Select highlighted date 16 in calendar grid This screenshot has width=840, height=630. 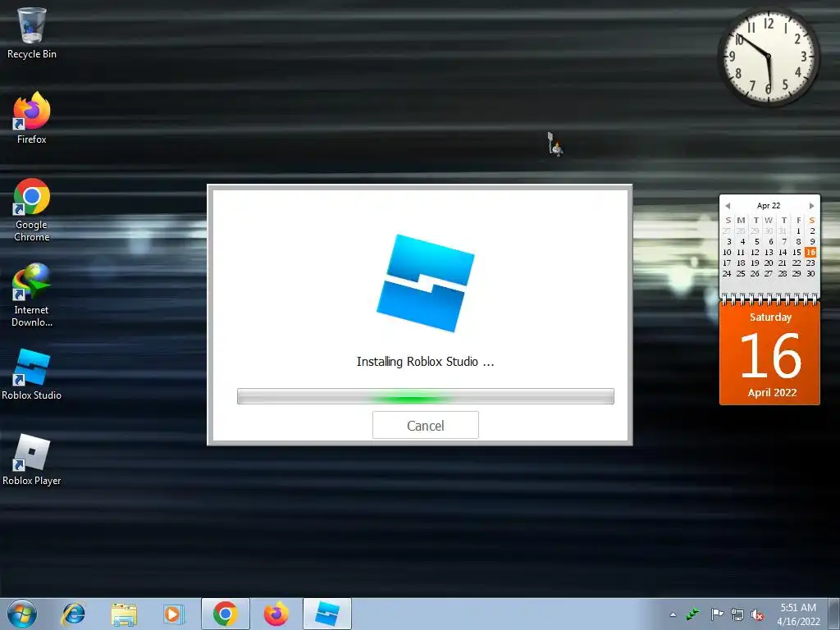tap(810, 253)
